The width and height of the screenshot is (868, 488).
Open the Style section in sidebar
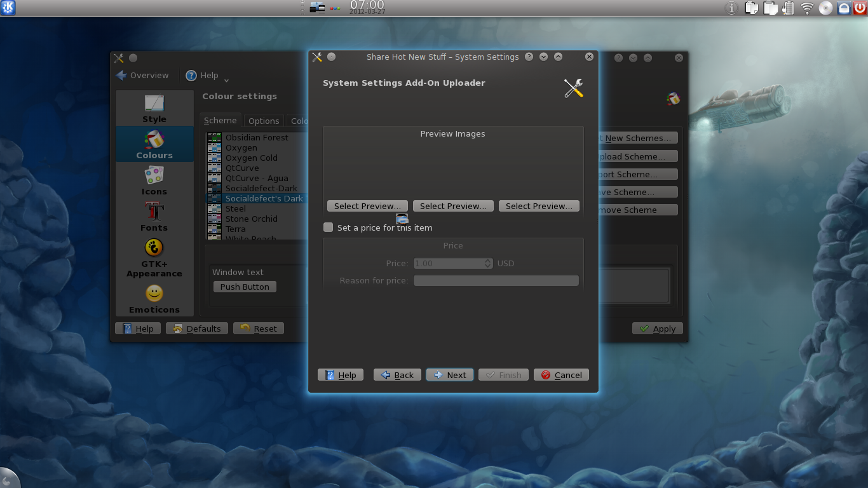pos(154,108)
